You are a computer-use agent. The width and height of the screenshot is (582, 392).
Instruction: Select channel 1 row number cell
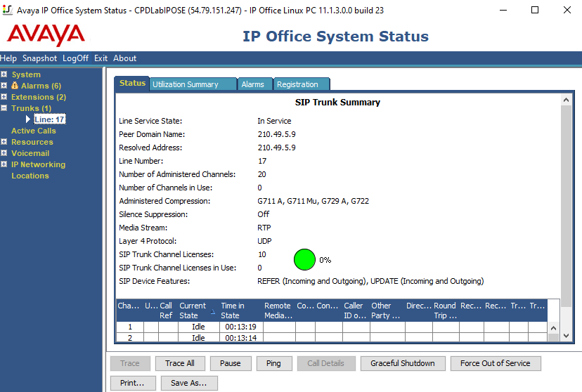click(x=130, y=327)
